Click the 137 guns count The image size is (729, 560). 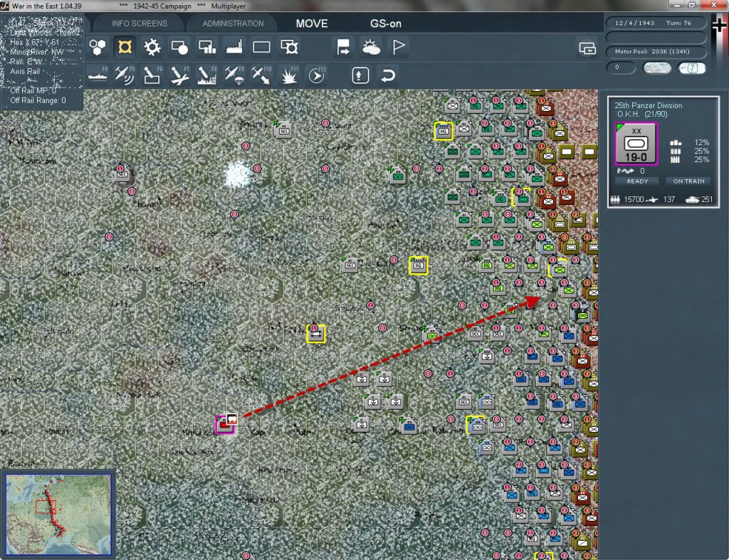point(669,199)
